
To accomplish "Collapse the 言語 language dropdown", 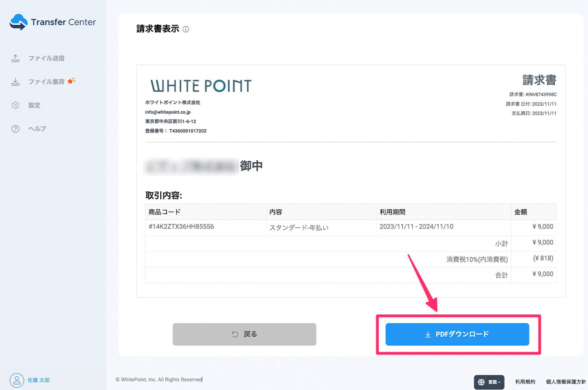I will pos(493,382).
